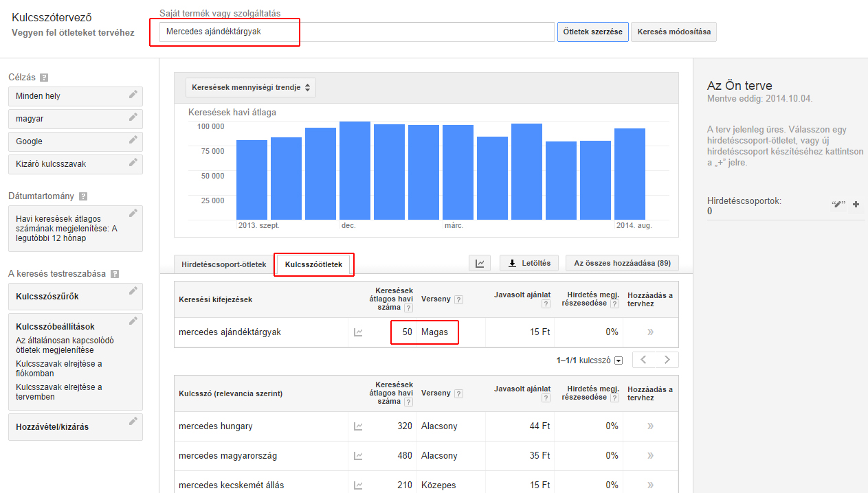Click the mercedes magyarország keyword text
868x493 pixels.
click(x=227, y=456)
